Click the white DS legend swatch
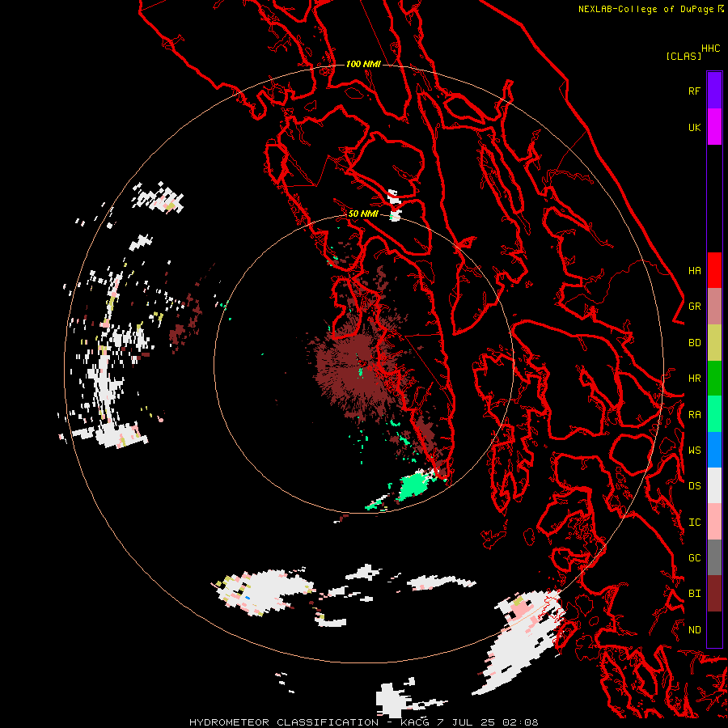The height and width of the screenshot is (728, 728). click(714, 485)
